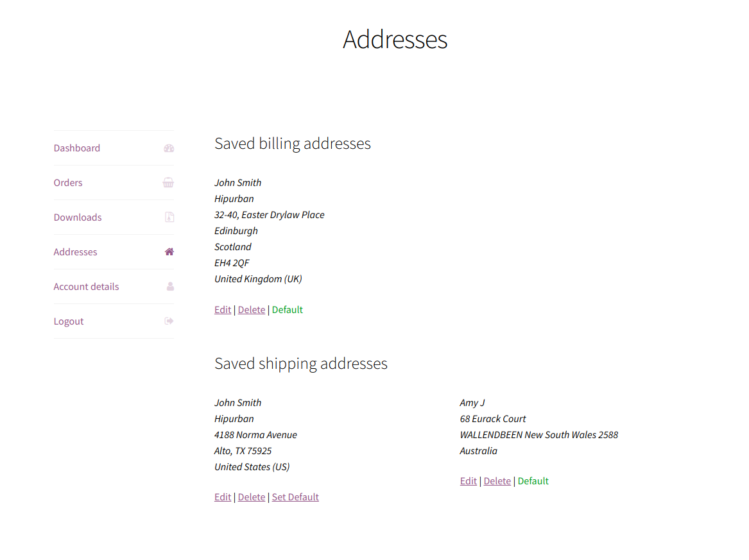Click Logout in the sidebar
749x560 pixels.
pyautogui.click(x=68, y=321)
